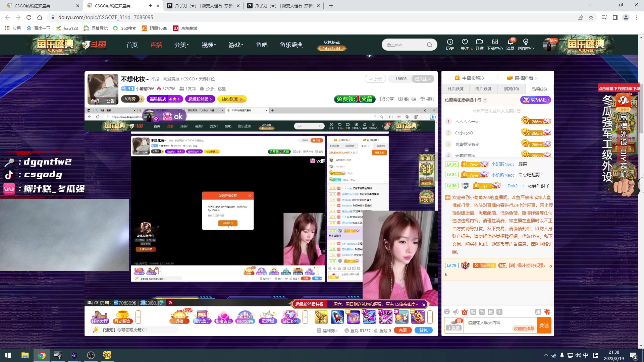The width and height of the screenshot is (644, 362).
Task: Open the 甜蜜告白 icon
Action: point(223,317)
